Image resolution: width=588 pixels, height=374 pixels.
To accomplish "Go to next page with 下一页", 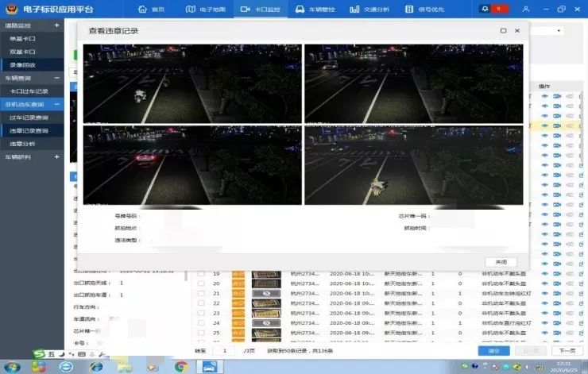I will click(567, 351).
